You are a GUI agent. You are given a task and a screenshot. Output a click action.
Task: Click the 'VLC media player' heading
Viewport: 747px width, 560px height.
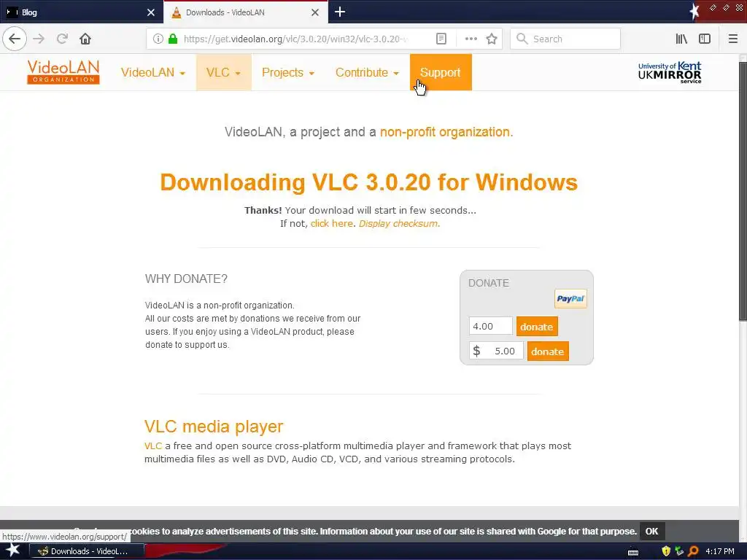point(214,426)
